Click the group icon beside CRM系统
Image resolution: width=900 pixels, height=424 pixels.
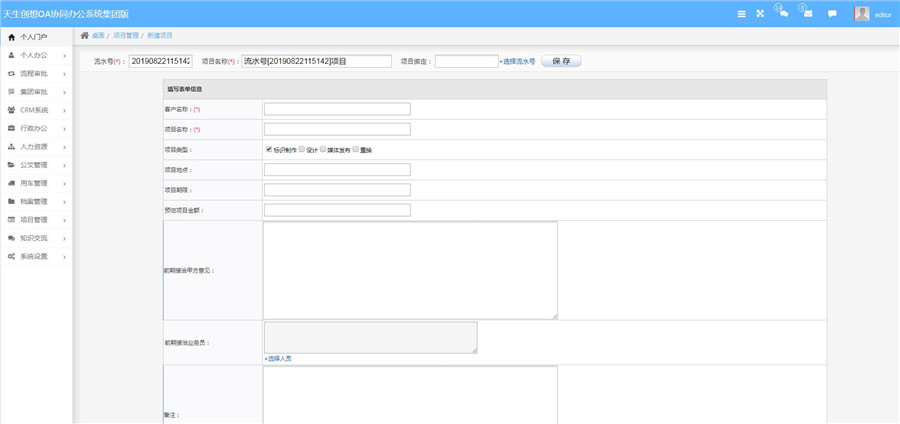[x=11, y=110]
